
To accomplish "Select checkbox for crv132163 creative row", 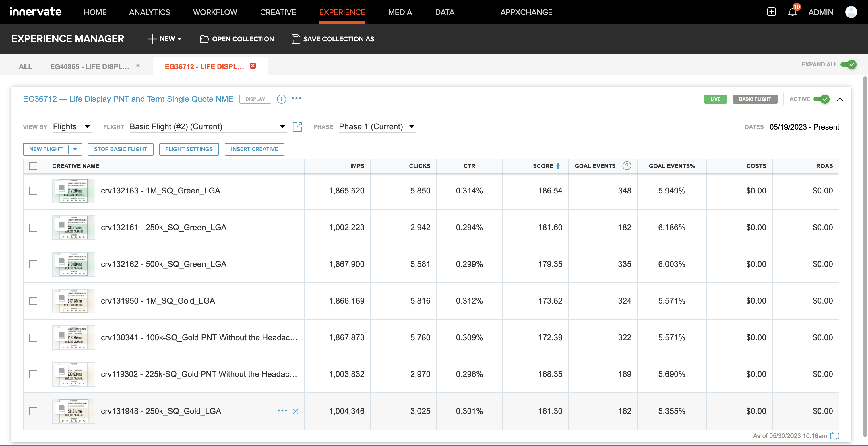I will 33,191.
